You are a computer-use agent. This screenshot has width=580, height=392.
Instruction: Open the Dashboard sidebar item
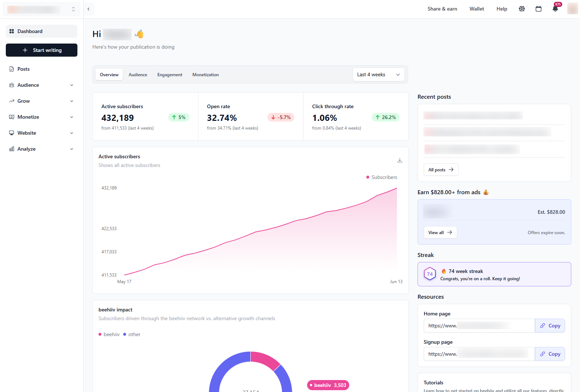tap(41, 31)
